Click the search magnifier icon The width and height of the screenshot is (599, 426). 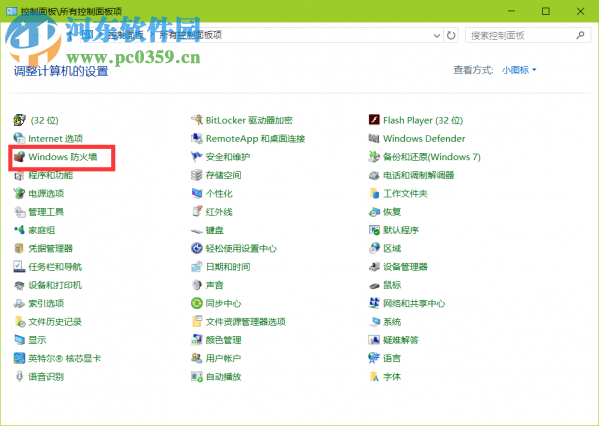580,35
